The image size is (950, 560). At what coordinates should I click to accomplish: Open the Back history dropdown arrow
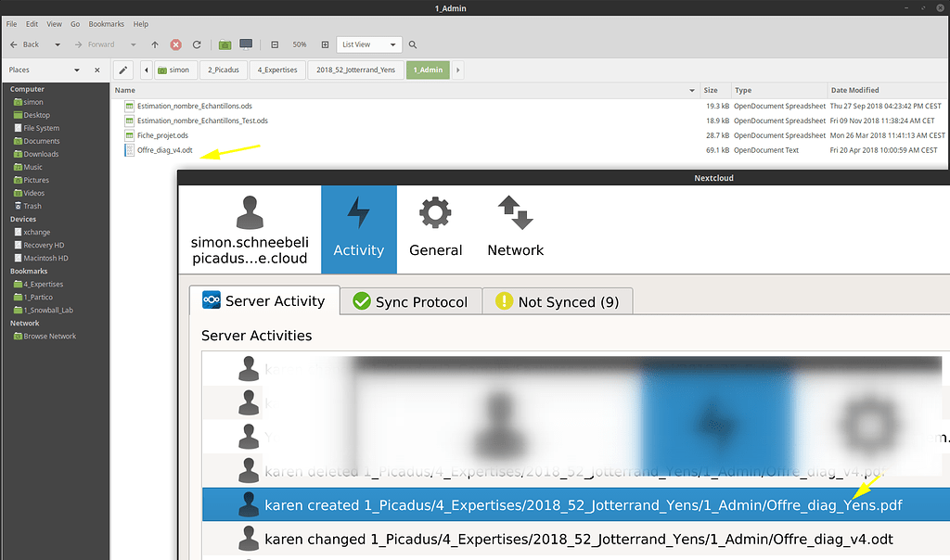pos(58,45)
